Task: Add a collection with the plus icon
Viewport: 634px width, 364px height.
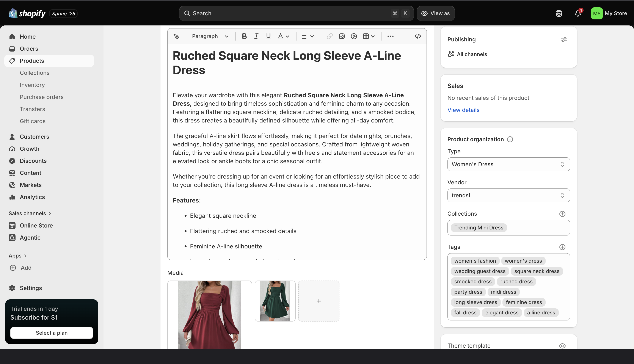Action: coord(562,214)
